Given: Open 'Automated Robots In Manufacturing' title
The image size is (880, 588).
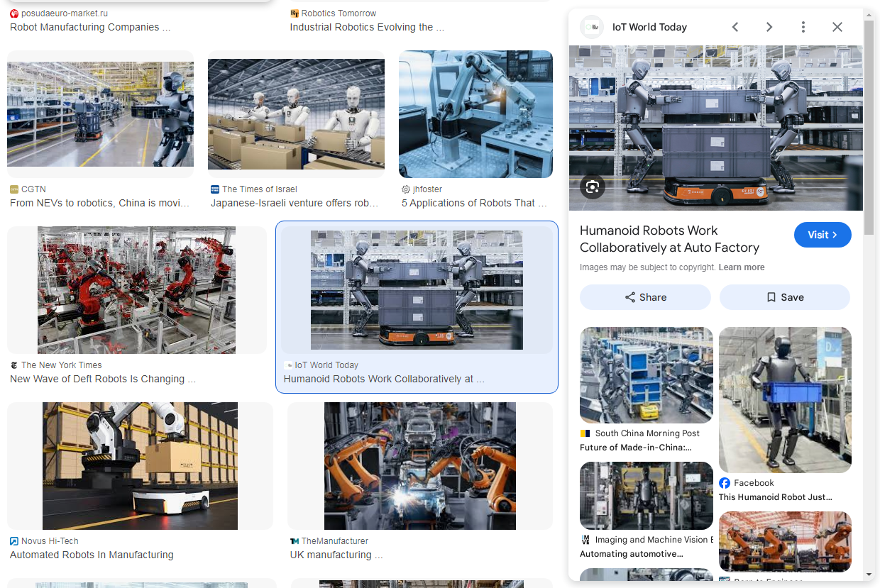Looking at the screenshot, I should coord(92,555).
